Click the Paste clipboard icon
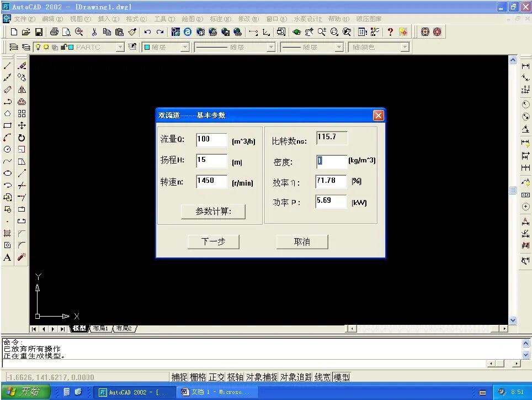Screen dimensions: 532x400 (119, 32)
